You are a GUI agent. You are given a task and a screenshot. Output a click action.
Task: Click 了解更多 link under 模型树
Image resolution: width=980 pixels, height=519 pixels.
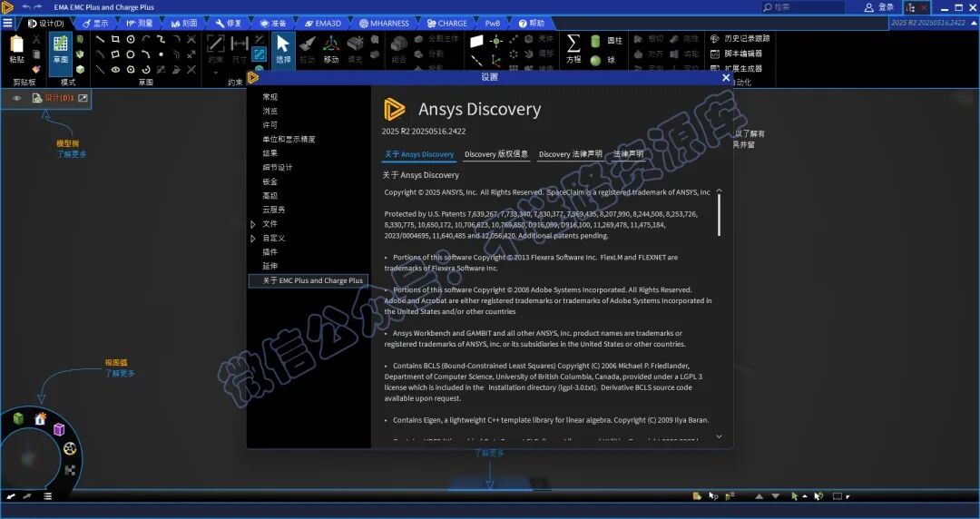tap(72, 154)
